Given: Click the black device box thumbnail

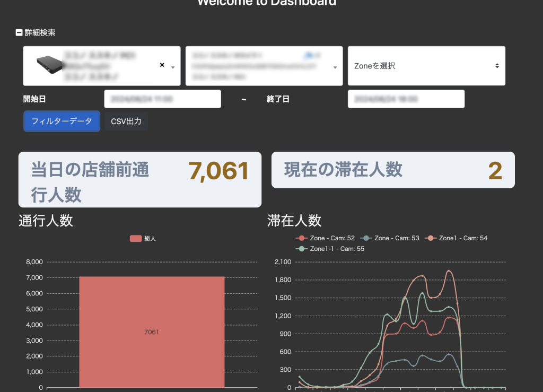Looking at the screenshot, I should pos(49,65).
